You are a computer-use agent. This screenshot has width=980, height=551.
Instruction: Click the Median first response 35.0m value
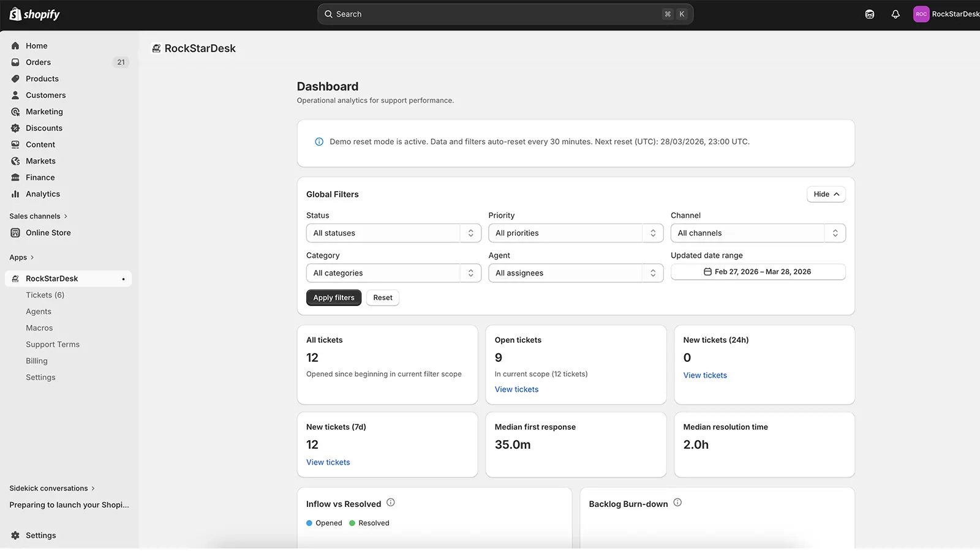pos(513,445)
